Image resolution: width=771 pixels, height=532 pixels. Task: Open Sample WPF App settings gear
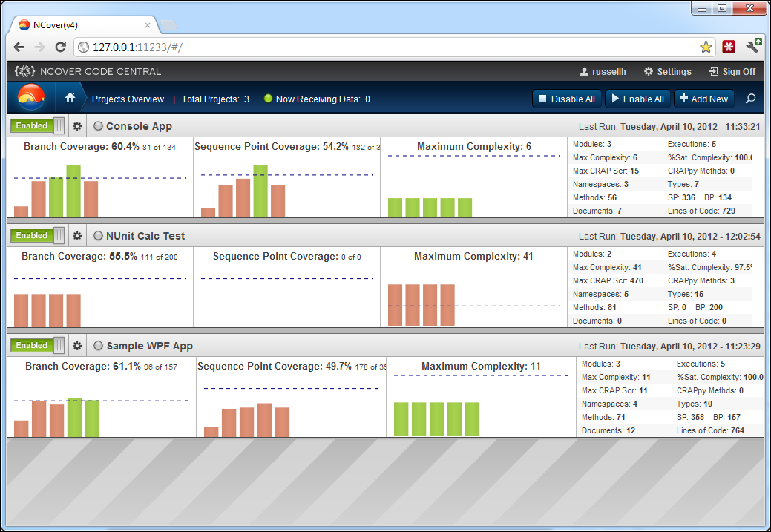[77, 346]
